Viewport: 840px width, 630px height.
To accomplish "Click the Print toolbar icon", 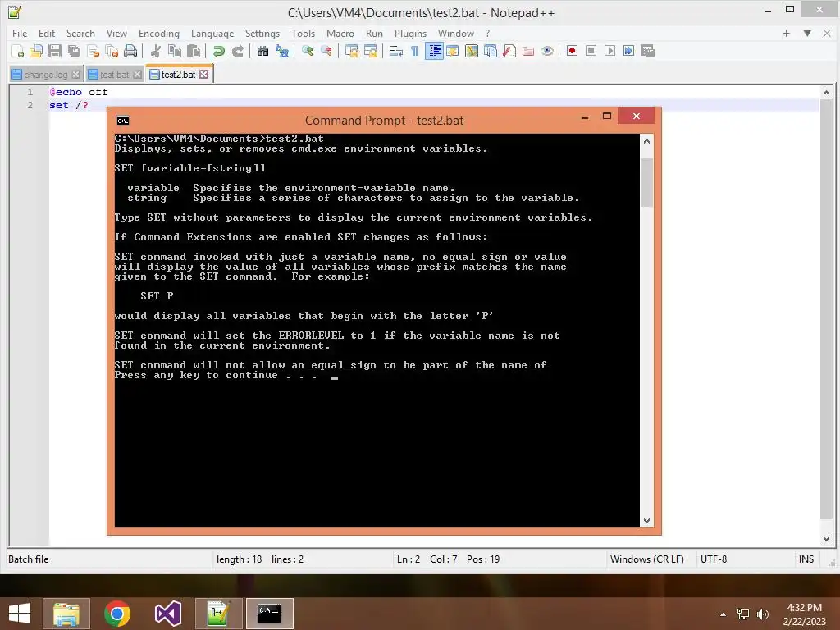I will pyautogui.click(x=130, y=51).
